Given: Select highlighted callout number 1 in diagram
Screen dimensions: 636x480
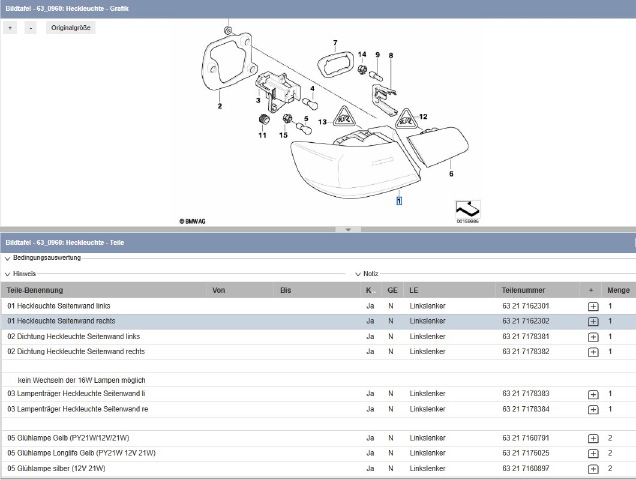Looking at the screenshot, I should point(399,200).
